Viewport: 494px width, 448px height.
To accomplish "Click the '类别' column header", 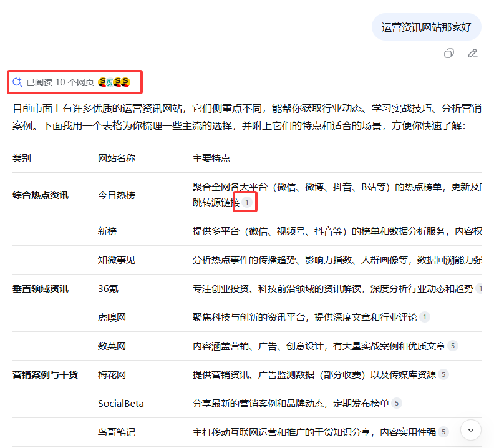I will click(x=22, y=158).
